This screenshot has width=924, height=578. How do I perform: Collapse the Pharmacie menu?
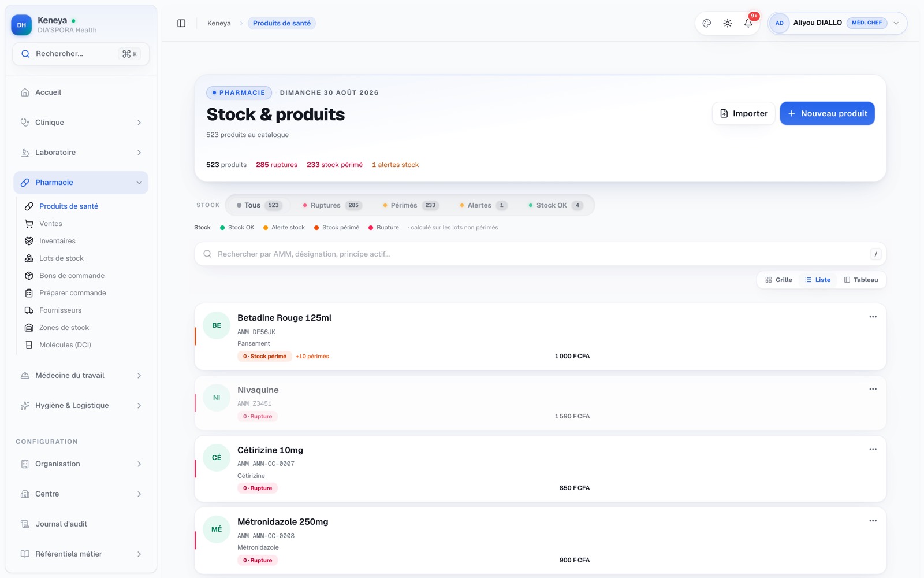[x=81, y=183]
